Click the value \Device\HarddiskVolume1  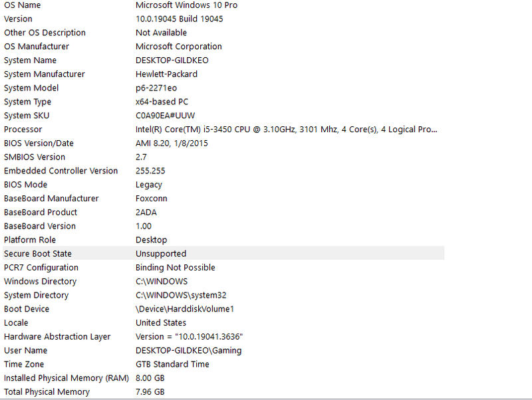coord(185,309)
